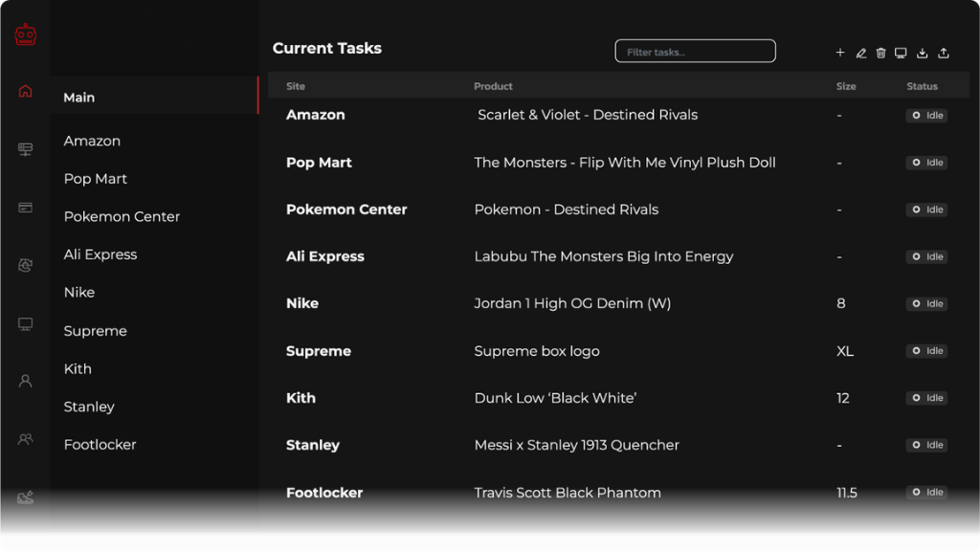Click the Status column header
The height and width of the screenshot is (552, 980).
point(922,86)
